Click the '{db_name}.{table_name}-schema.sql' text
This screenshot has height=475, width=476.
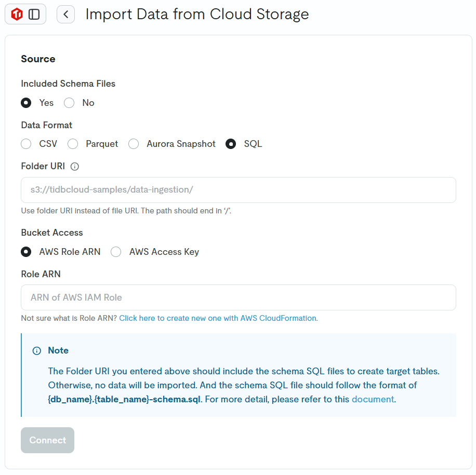[124, 399]
